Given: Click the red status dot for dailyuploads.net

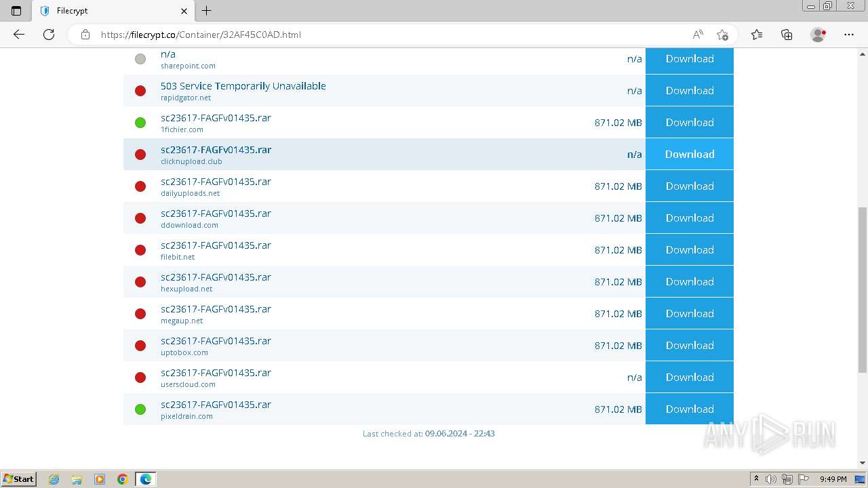Looking at the screenshot, I should pos(140,186).
